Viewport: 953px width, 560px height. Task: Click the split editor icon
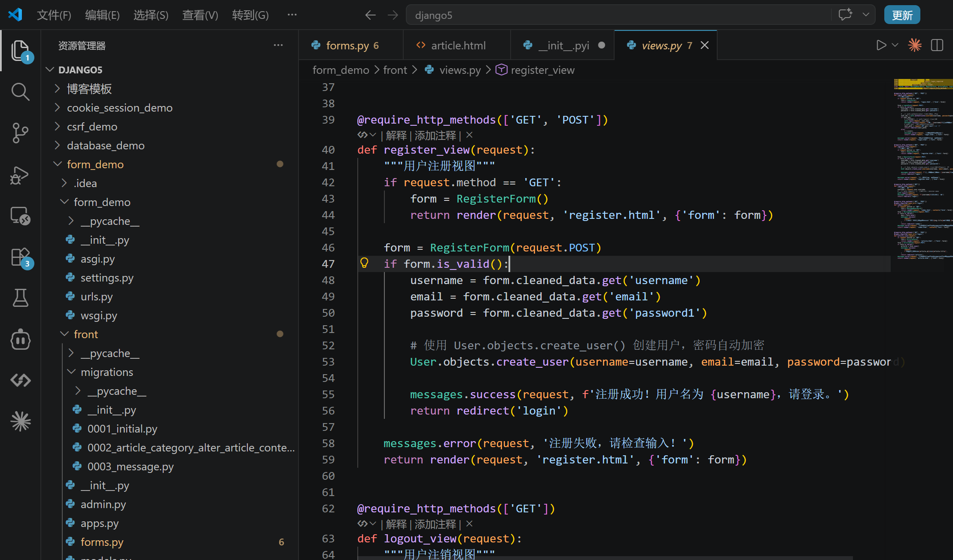point(937,45)
